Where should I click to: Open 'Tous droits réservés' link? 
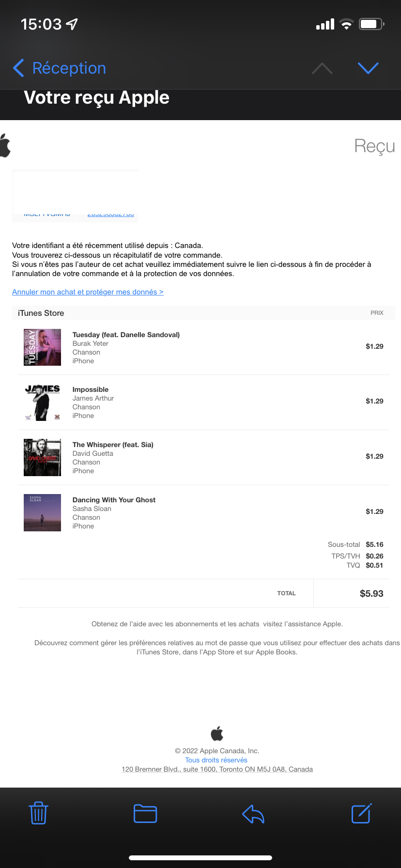pos(216,760)
